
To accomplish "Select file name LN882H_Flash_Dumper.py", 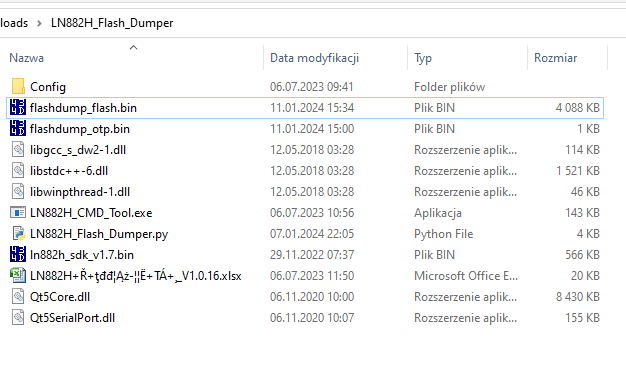I will [x=99, y=233].
